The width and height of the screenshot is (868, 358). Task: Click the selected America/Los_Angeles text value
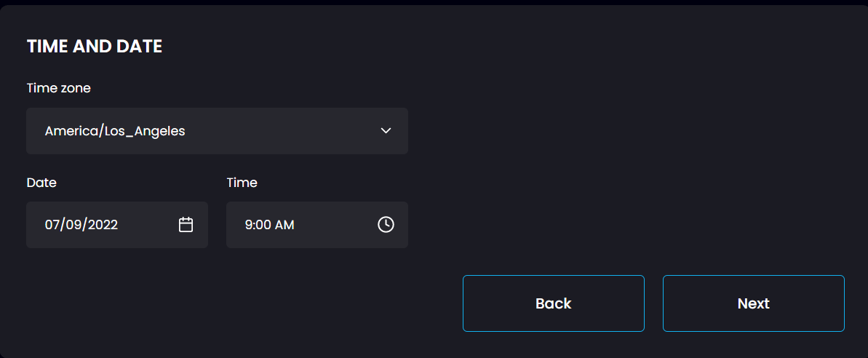click(115, 131)
